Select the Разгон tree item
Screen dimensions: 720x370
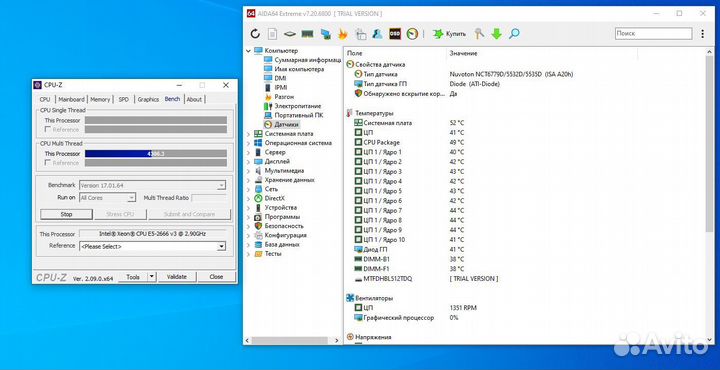click(x=284, y=96)
